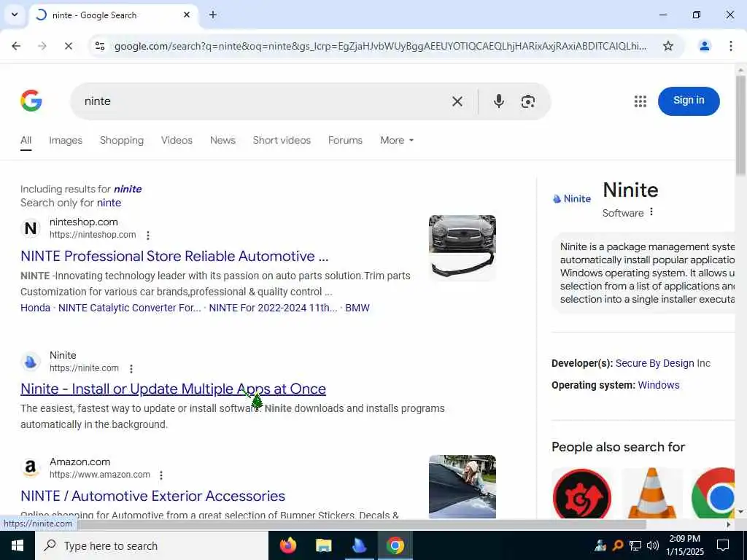Select the Chrome related search thumbnail
747x560 pixels.
(713, 493)
